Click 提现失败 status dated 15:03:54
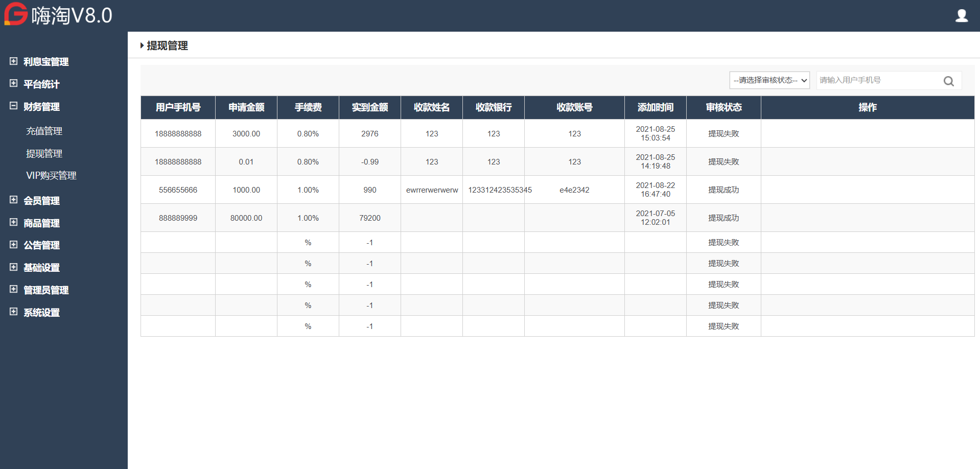This screenshot has height=469, width=980. 724,134
